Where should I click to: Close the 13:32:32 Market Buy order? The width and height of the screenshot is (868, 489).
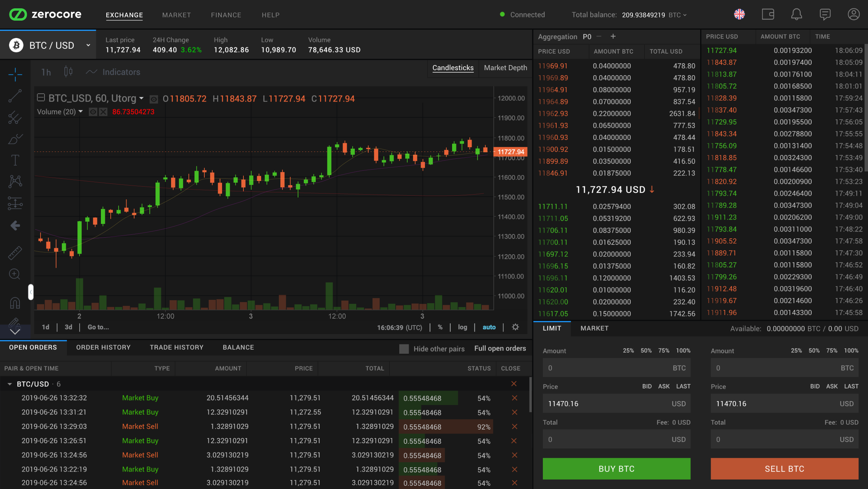514,398
